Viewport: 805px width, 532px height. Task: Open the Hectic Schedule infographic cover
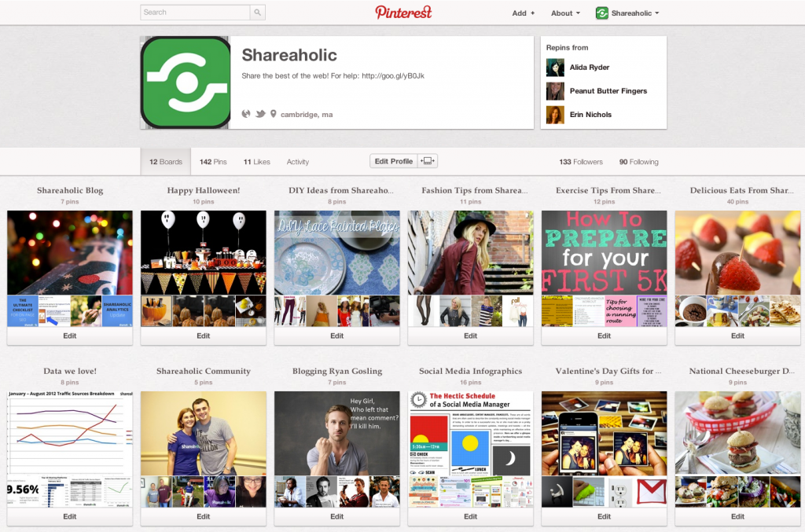point(470,434)
